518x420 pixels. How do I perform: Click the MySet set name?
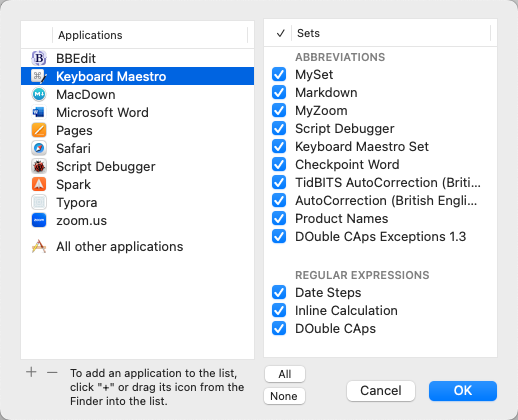pyautogui.click(x=314, y=75)
